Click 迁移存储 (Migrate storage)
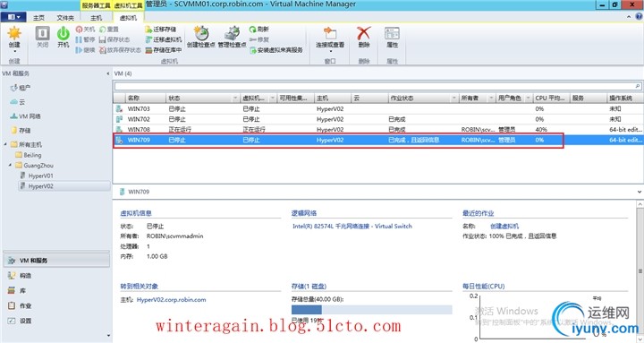Screen dimensions: 644x343 point(161,30)
